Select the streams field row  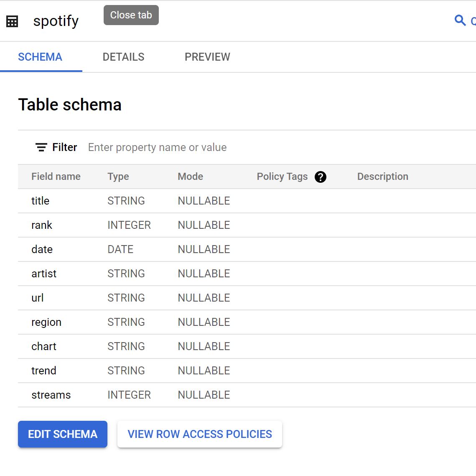[x=247, y=395]
